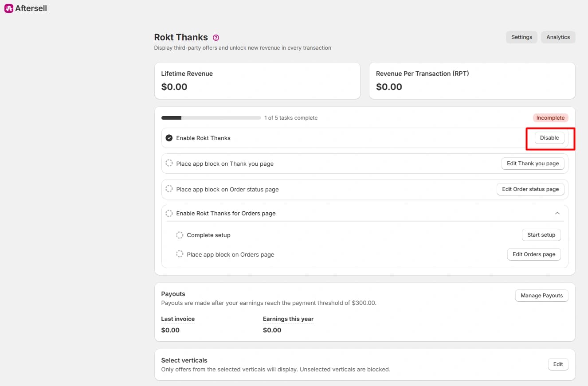Click 'Place app block on Thank you page' text

point(225,164)
